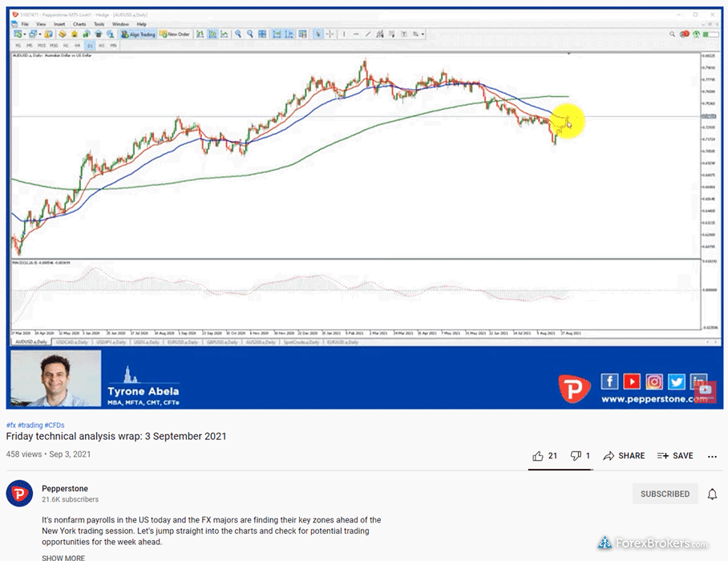Switch chart to line chart view
This screenshot has width=728, height=561.
tap(224, 34)
